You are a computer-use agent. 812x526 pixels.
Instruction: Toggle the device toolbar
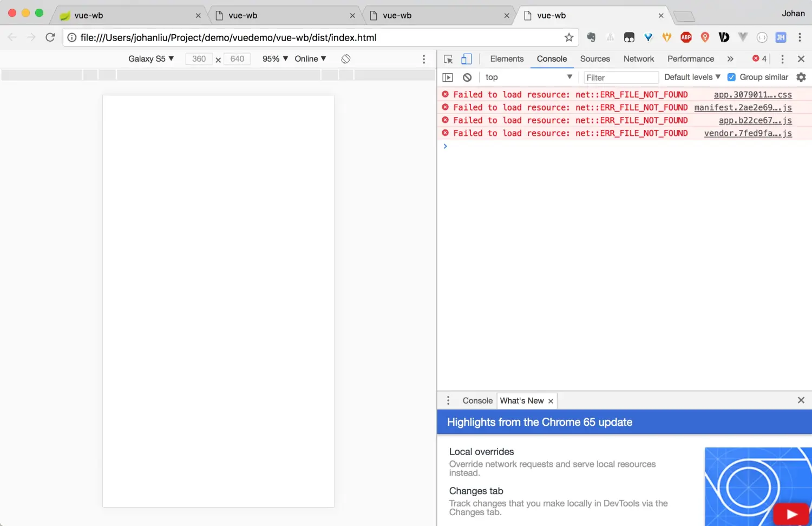[466, 59]
